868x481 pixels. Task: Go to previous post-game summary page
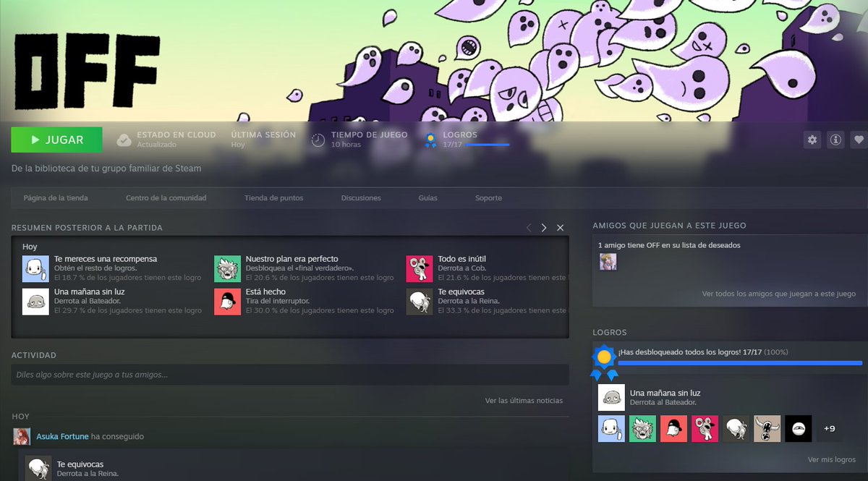[528, 228]
